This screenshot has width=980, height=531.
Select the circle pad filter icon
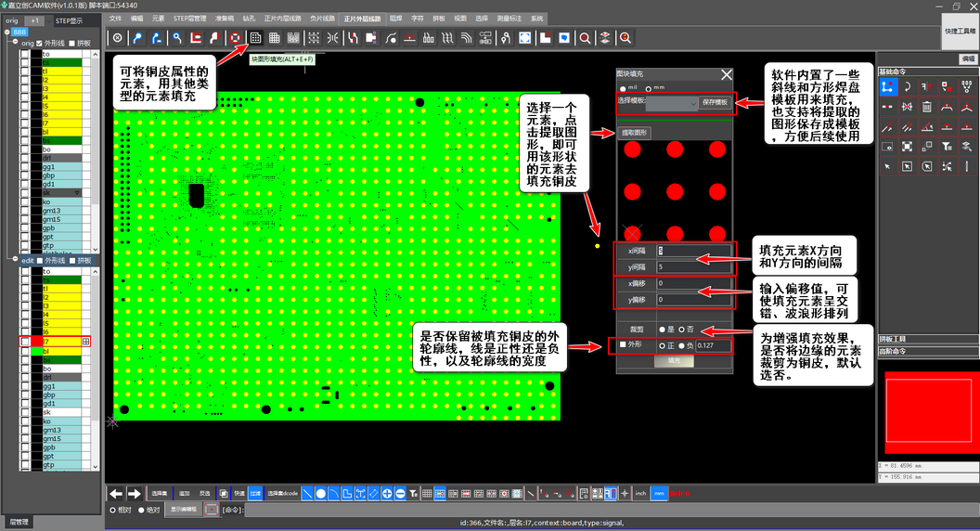coord(320,494)
